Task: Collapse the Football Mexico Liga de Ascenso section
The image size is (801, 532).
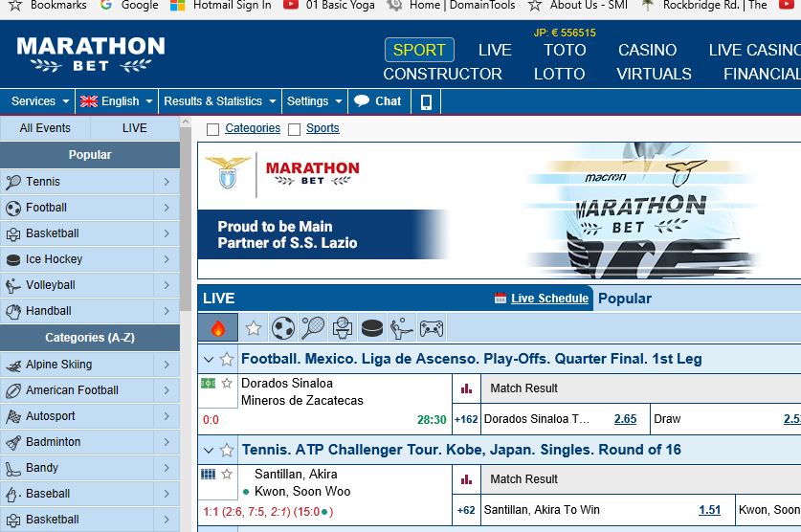Action: click(x=209, y=359)
